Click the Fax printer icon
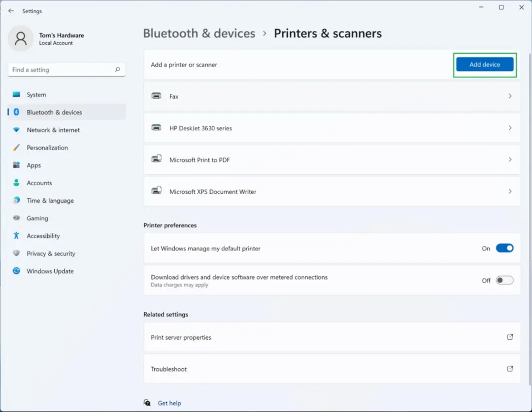Screen dimensions: 532x412 [x=156, y=96]
